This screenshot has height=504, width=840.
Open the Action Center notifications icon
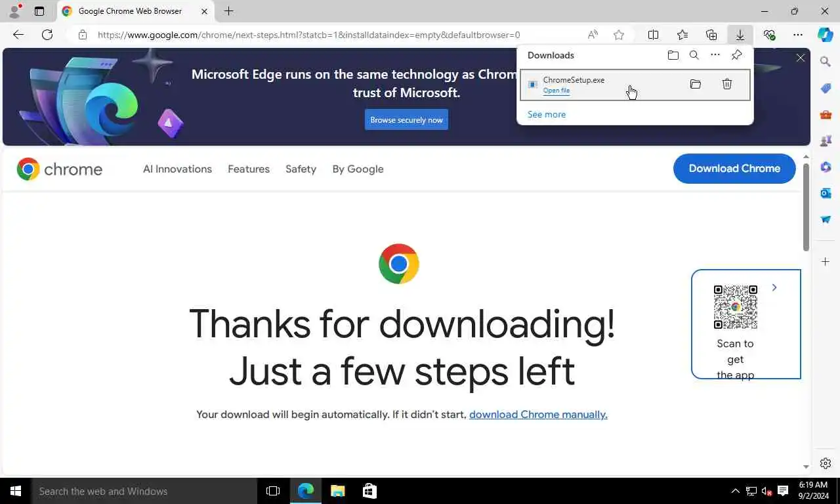pos(783,491)
